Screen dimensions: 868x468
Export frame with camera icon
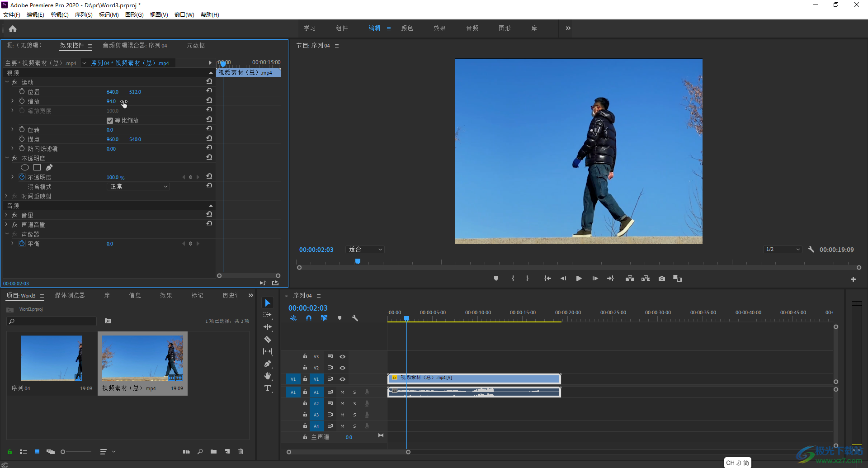662,279
